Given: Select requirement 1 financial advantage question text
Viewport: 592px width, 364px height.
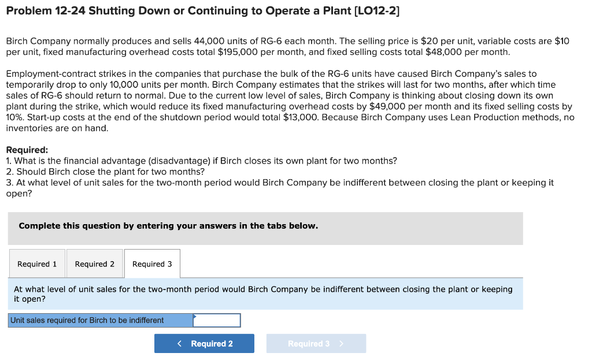Looking at the screenshot, I should 200,161.
